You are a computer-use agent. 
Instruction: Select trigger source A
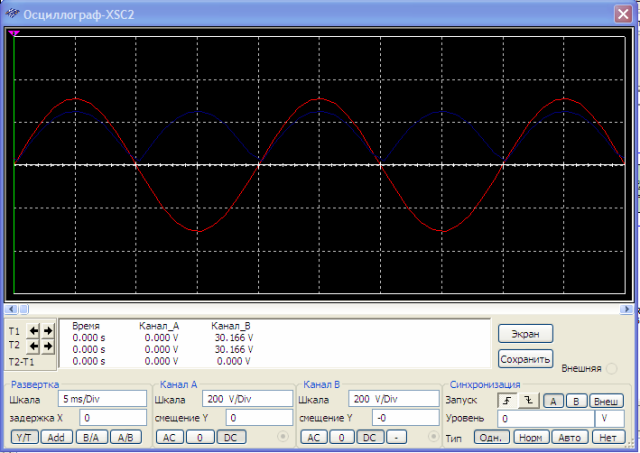click(x=553, y=401)
